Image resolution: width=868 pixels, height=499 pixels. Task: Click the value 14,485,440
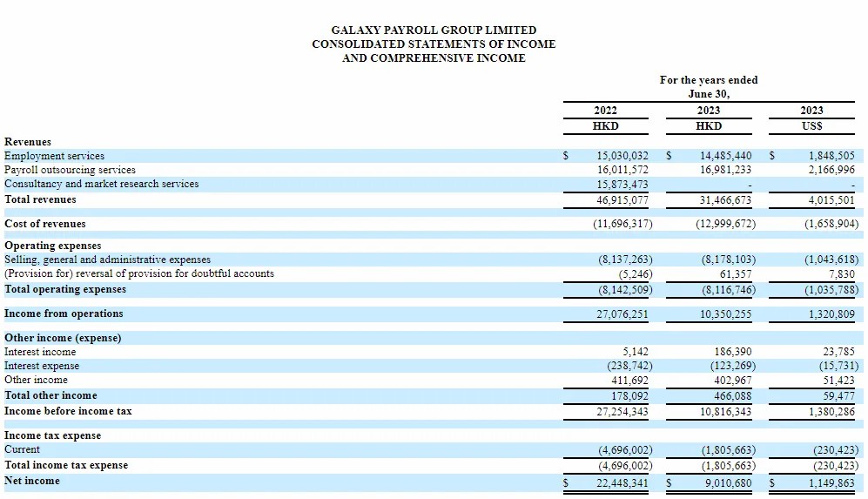coord(726,156)
